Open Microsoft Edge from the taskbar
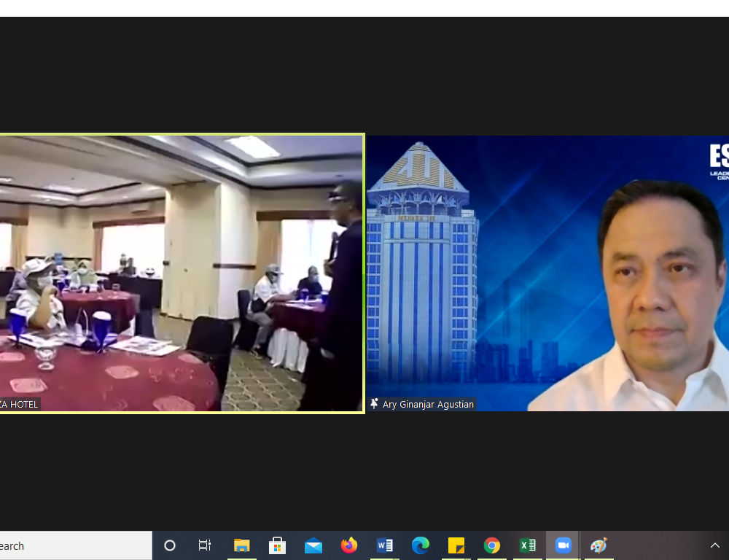The image size is (729, 560). tap(421, 545)
